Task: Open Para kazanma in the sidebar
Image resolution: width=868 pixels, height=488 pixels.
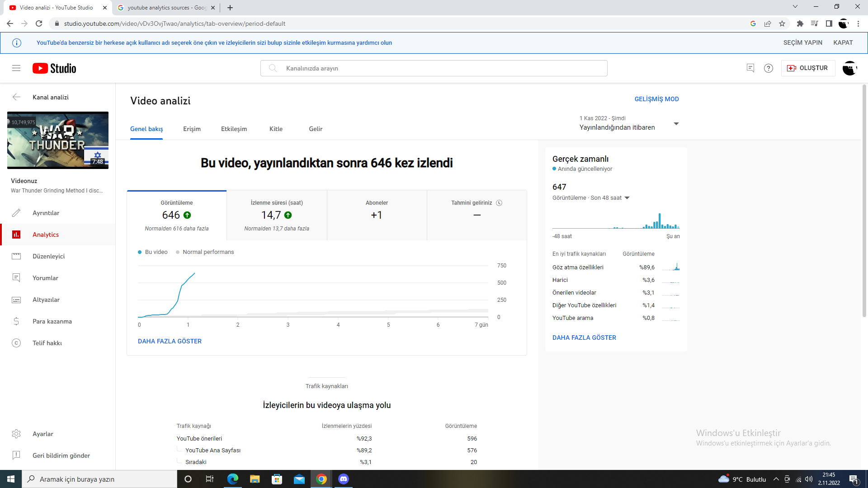Action: (58, 321)
